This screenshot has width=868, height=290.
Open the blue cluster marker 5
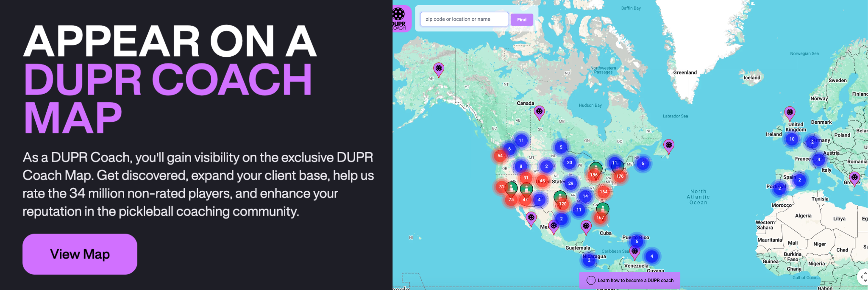561,147
